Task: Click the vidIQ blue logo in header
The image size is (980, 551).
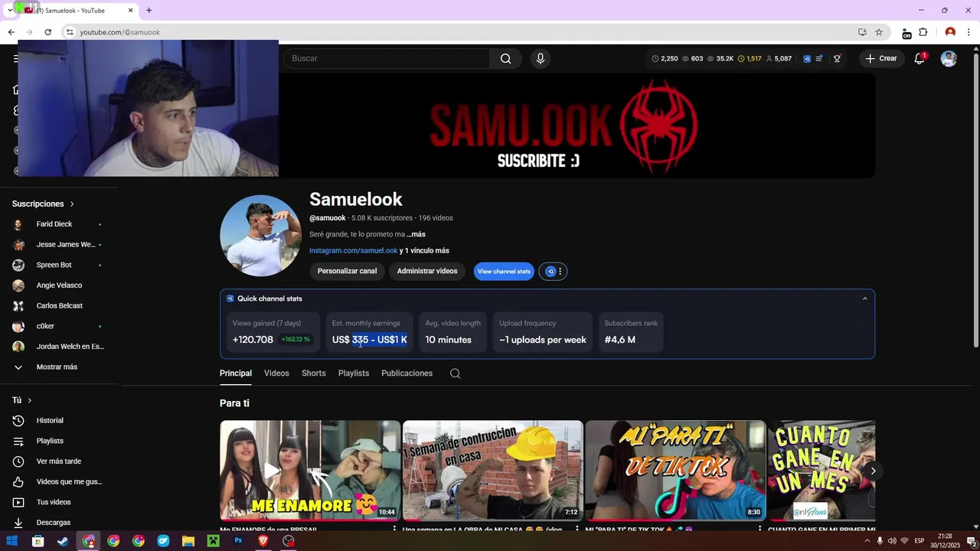Action: (x=806, y=58)
